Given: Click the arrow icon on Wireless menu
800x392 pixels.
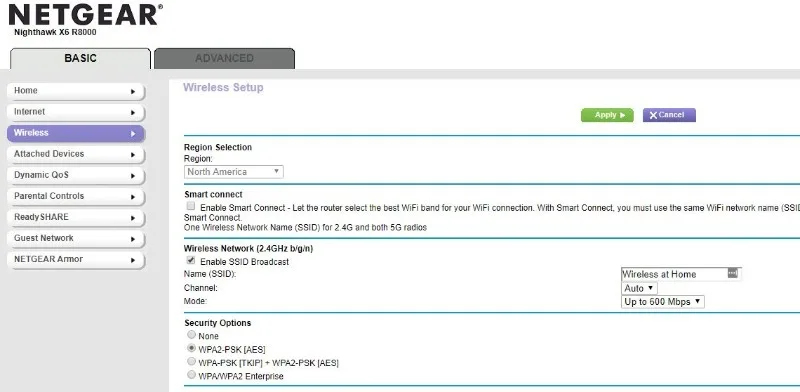Looking at the screenshot, I should [133, 134].
